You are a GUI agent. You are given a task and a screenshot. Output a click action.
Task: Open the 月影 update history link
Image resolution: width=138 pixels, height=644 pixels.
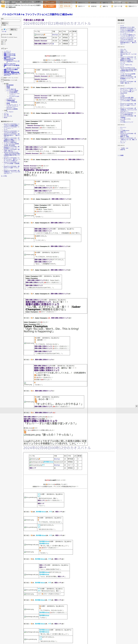click(121, 55)
